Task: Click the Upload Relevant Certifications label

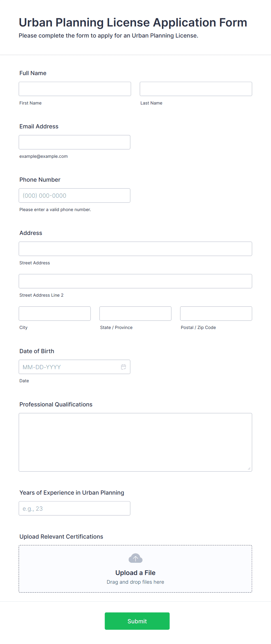Action: pyautogui.click(x=61, y=537)
